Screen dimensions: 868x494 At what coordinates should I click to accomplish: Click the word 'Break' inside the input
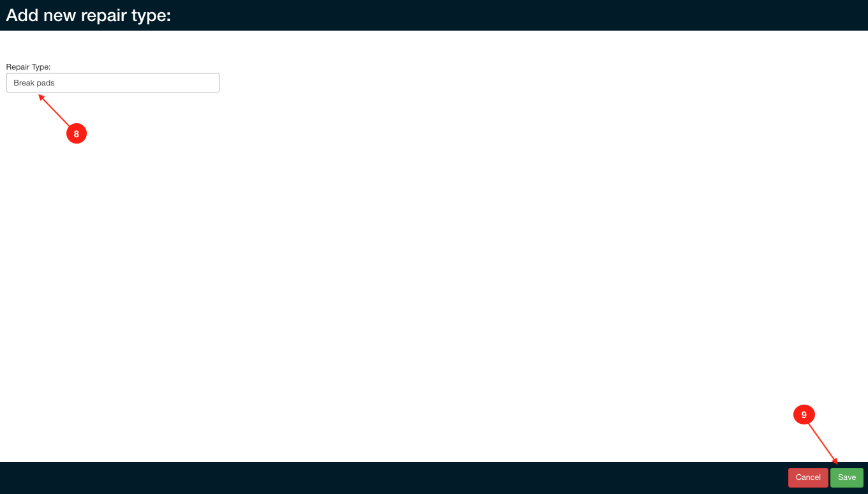[24, 83]
